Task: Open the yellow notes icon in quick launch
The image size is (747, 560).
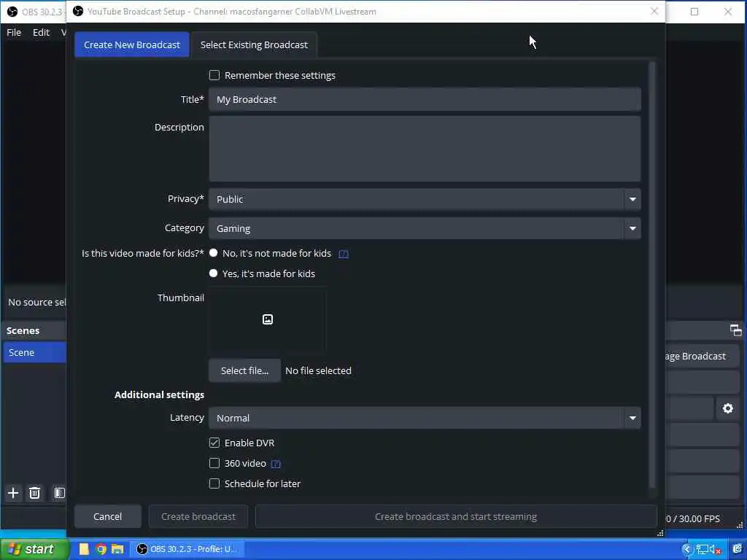Action: pos(85,549)
